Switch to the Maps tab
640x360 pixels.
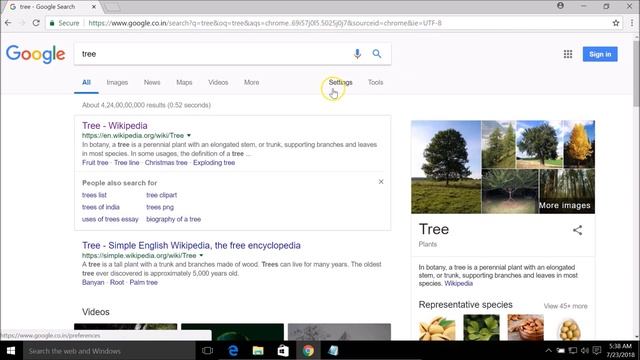coord(184,82)
